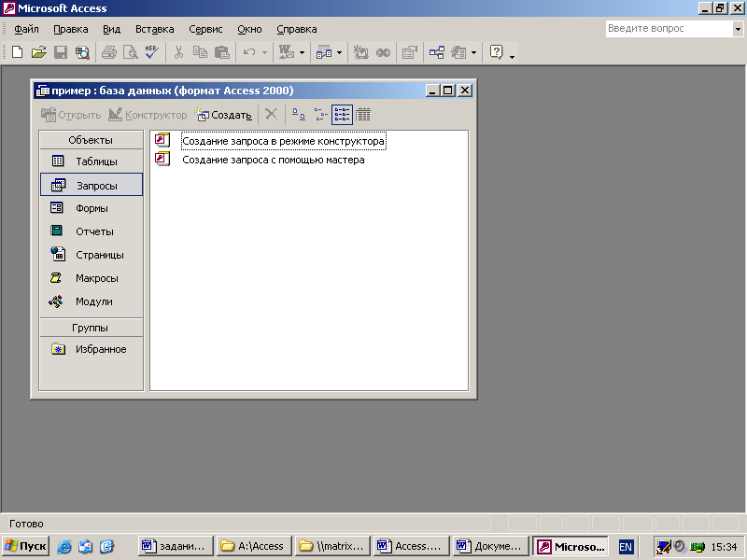Open the Relationships diagram icon
The height and width of the screenshot is (560, 747).
click(437, 52)
